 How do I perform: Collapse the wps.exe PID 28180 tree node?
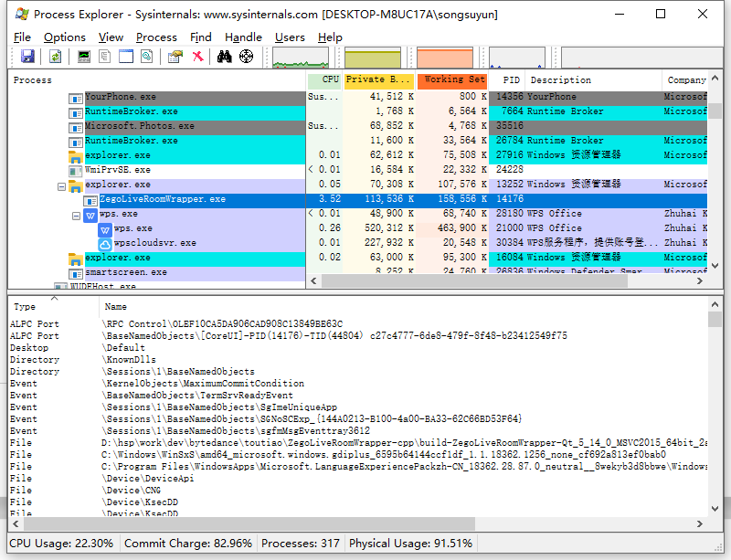tap(76, 216)
